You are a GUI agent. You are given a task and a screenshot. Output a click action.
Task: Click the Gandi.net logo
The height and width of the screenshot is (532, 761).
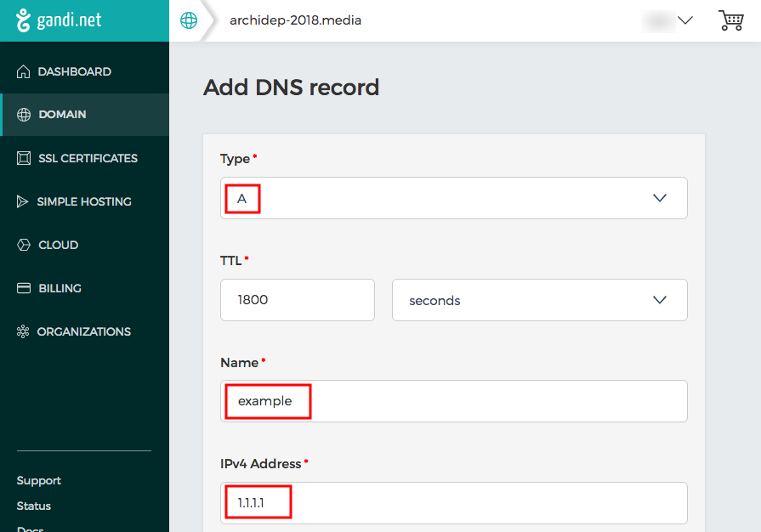pyautogui.click(x=58, y=20)
